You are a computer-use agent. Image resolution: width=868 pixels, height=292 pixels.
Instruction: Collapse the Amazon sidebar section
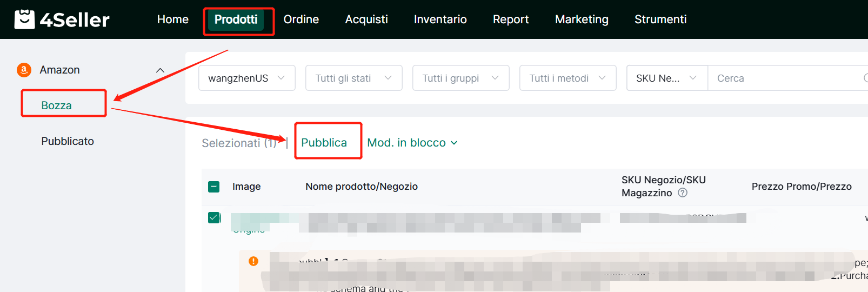[x=160, y=70]
